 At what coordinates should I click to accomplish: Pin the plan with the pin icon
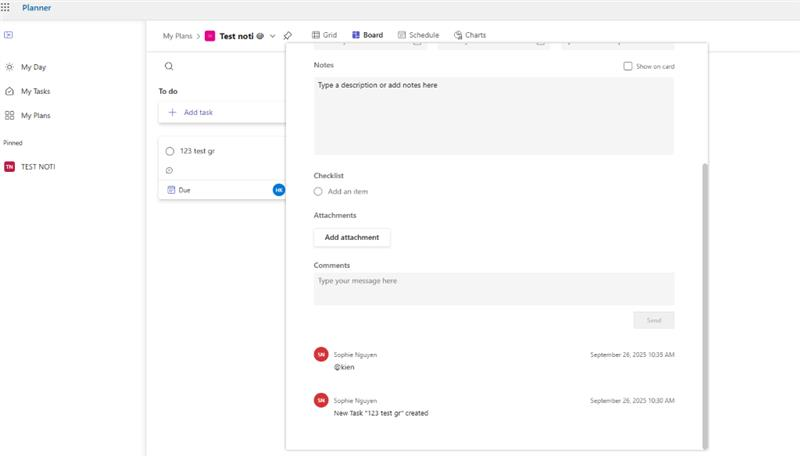[288, 36]
